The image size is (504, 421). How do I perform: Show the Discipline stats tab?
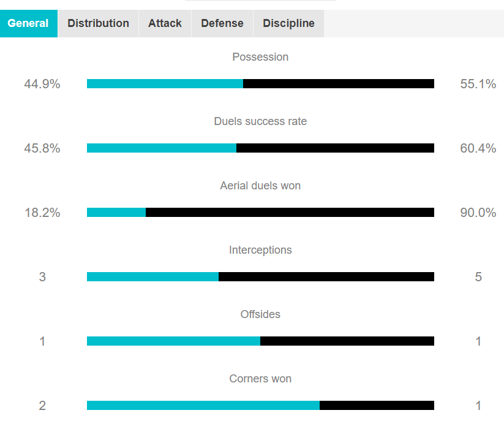point(288,23)
